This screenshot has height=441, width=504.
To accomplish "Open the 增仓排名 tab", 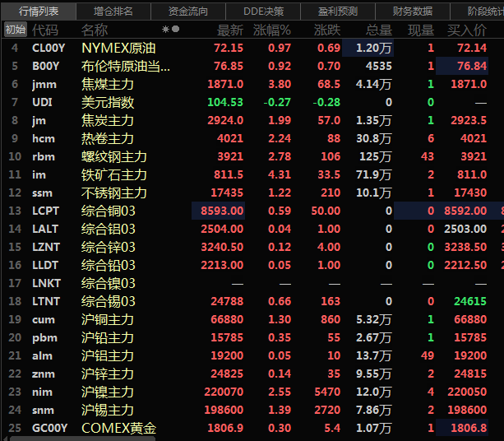I will 113,11.
